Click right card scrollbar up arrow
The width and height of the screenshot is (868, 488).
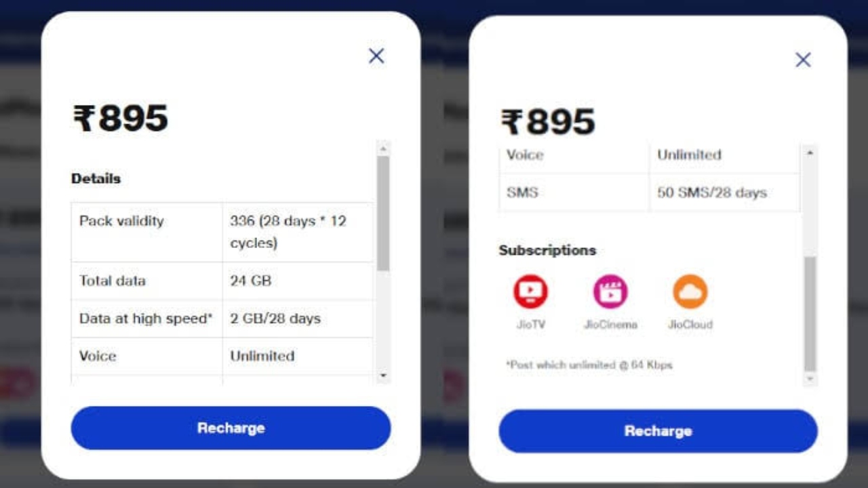click(x=810, y=153)
